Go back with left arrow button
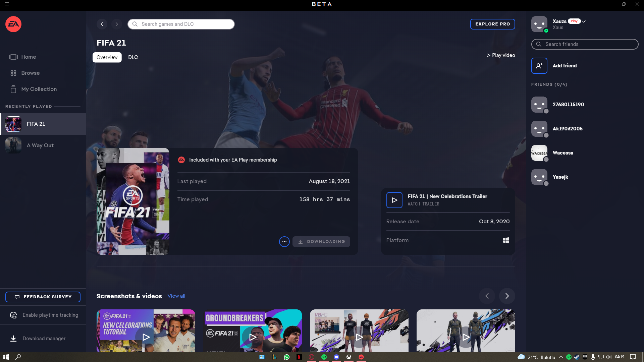The image size is (644, 362). (x=102, y=24)
